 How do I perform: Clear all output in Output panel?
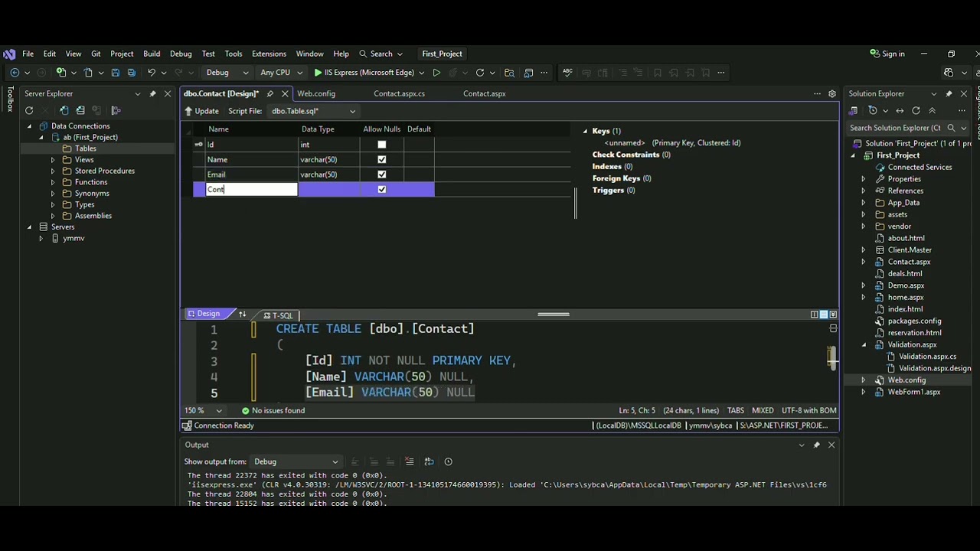410,461
